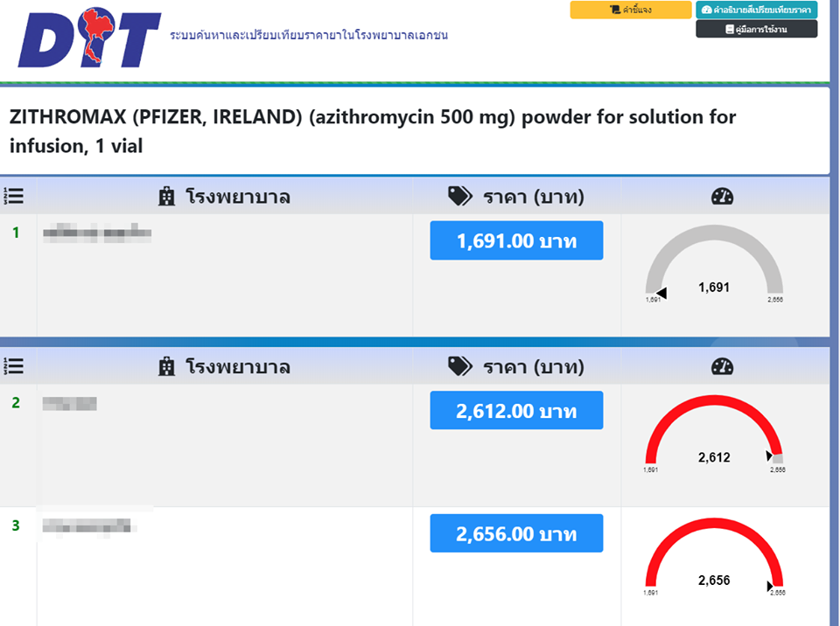Open the yellow คำชี้แจง button
Viewport: 840px width, 626px height.
click(x=630, y=10)
